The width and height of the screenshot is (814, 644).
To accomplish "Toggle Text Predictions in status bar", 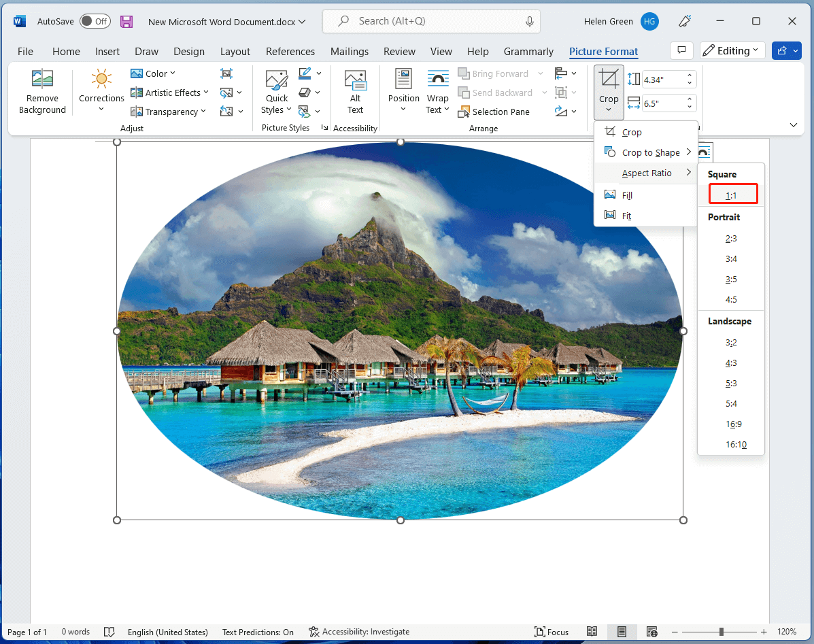I will pyautogui.click(x=258, y=632).
